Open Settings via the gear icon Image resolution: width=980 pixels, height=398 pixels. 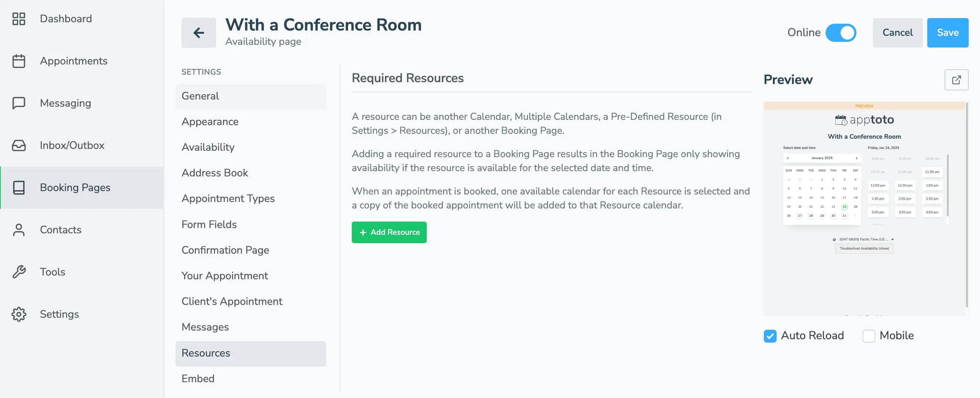tap(19, 314)
